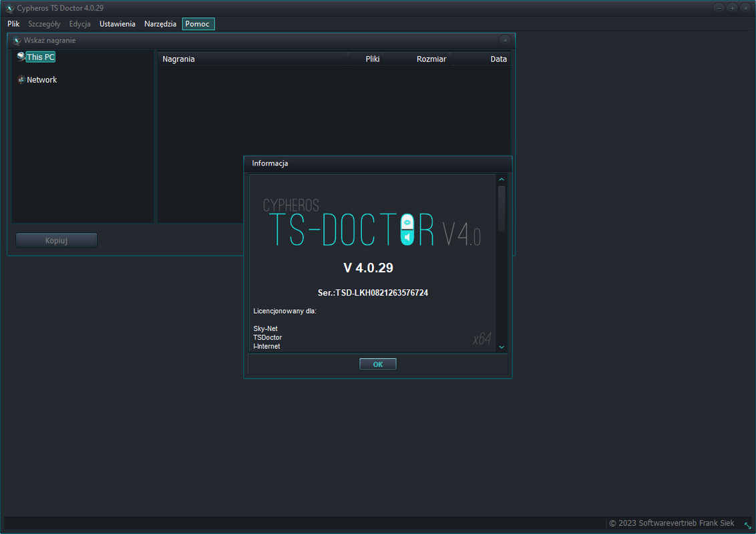Click the Kopiuj button
This screenshot has width=756, height=534.
56,240
